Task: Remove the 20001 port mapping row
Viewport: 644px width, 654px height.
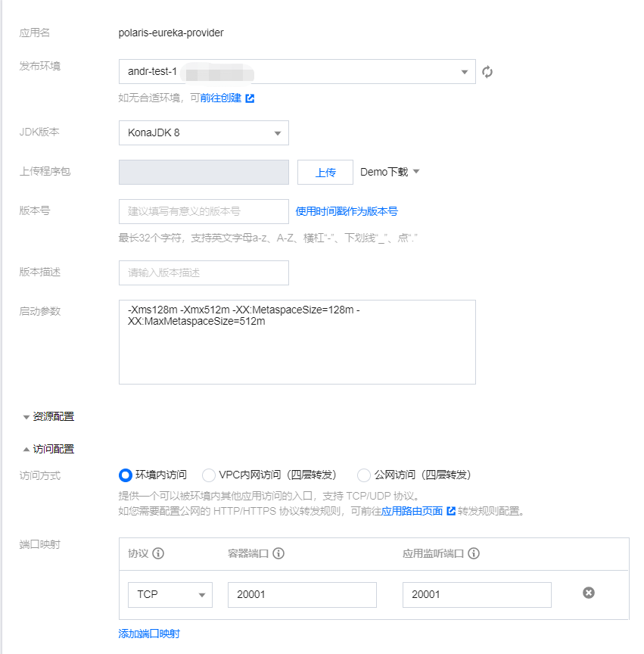Action: (x=588, y=593)
